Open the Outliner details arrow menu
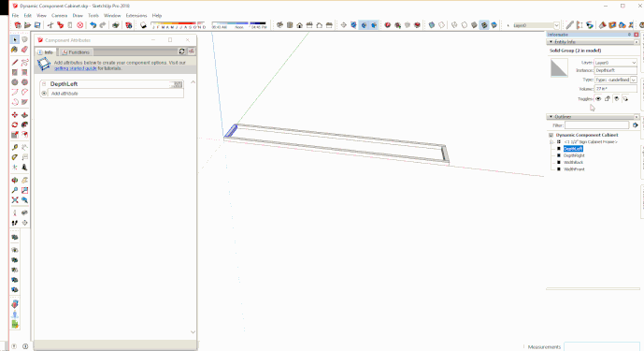This screenshot has width=644, height=351. point(636,125)
